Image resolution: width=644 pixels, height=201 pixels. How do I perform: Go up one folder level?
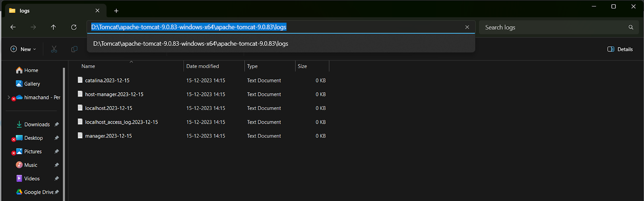[54, 27]
